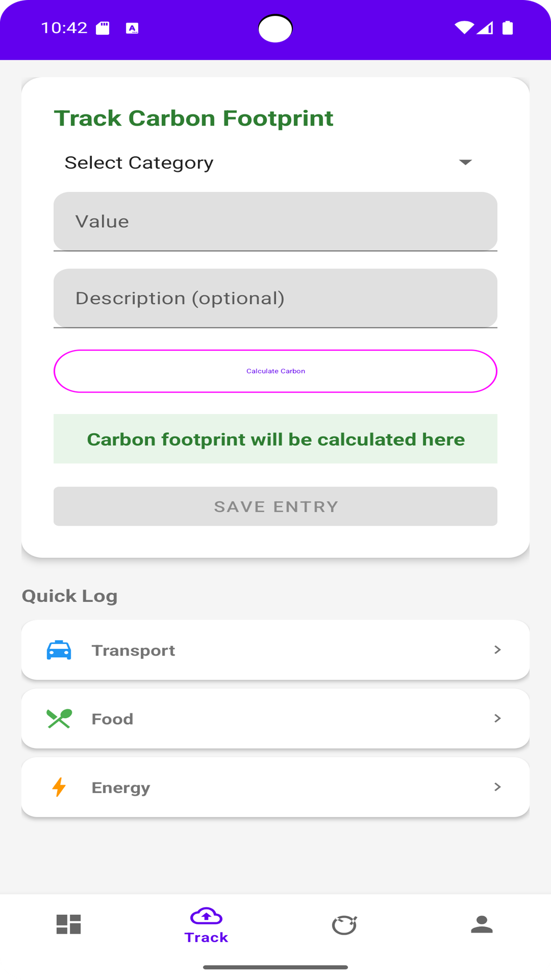
Task: Switch to the Track tab label
Action: [x=206, y=938]
